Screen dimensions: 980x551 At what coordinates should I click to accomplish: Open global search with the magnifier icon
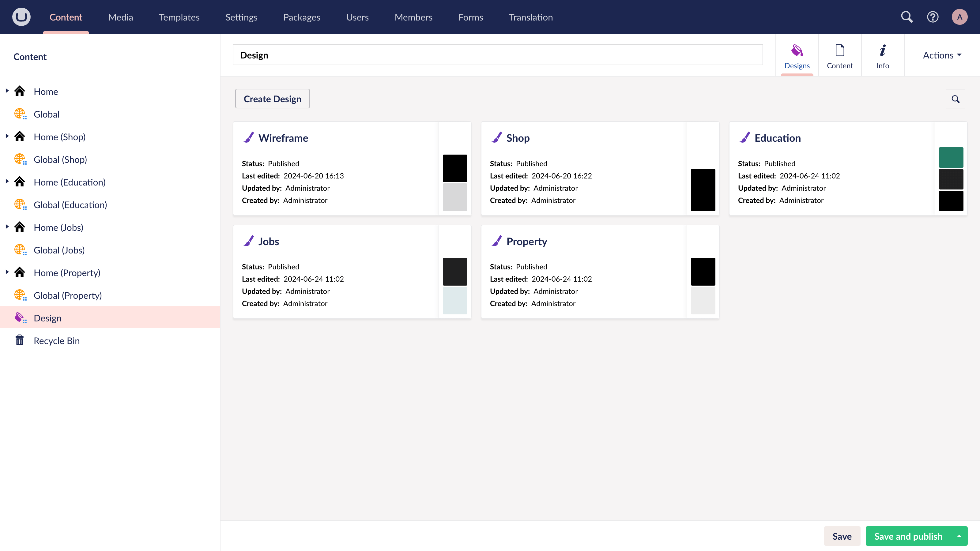(x=907, y=17)
